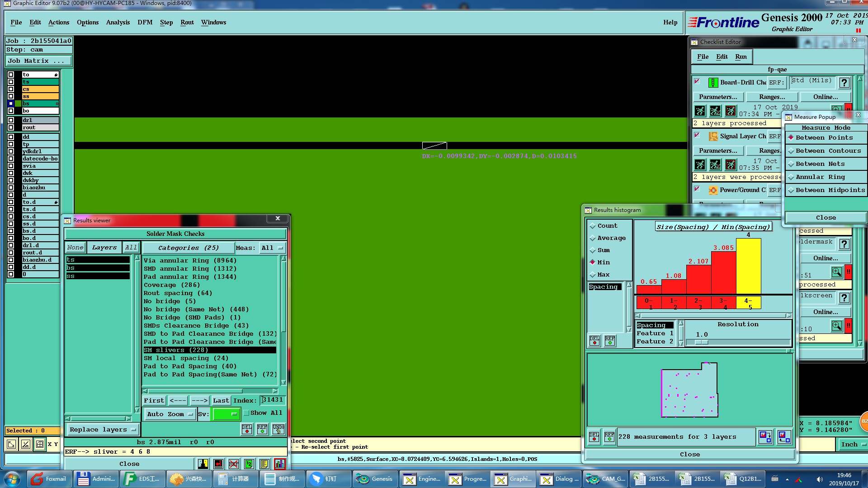
Task: Click Board-Drill Check question mark help icon
Action: click(844, 83)
